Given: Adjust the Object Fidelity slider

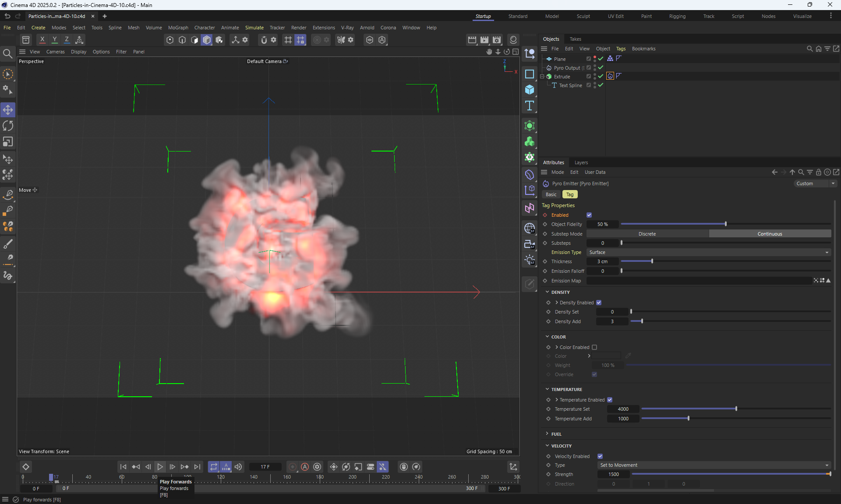Looking at the screenshot, I should (725, 224).
